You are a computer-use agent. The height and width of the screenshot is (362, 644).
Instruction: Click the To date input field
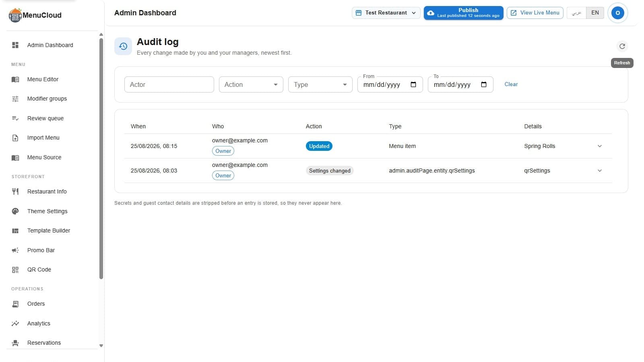460,84
